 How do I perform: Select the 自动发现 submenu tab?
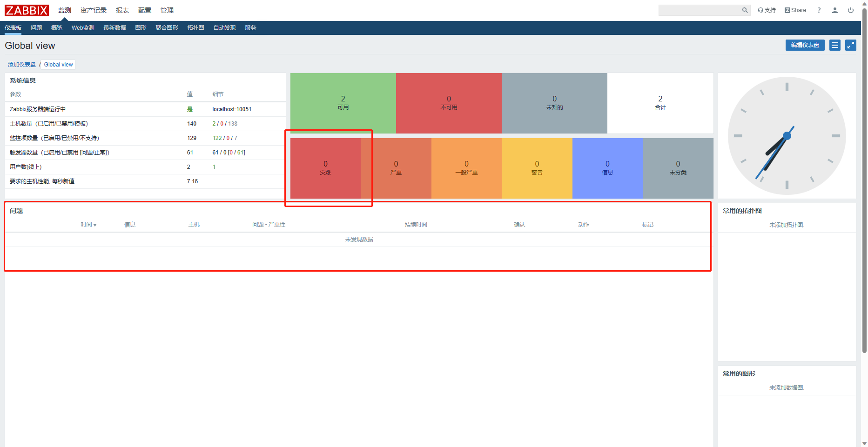point(224,28)
